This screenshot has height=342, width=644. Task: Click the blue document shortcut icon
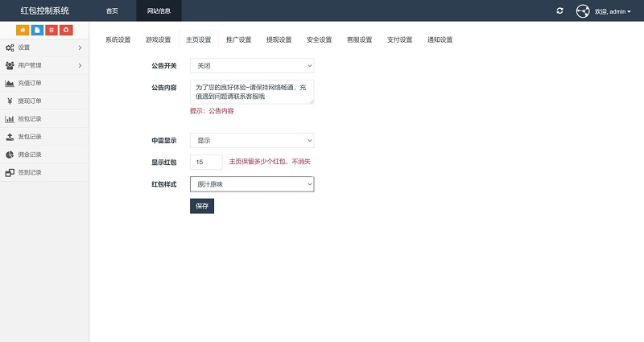(x=37, y=30)
